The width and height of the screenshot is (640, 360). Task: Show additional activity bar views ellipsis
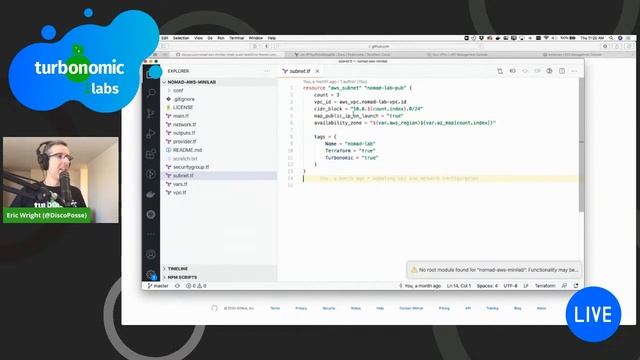pyautogui.click(x=151, y=234)
